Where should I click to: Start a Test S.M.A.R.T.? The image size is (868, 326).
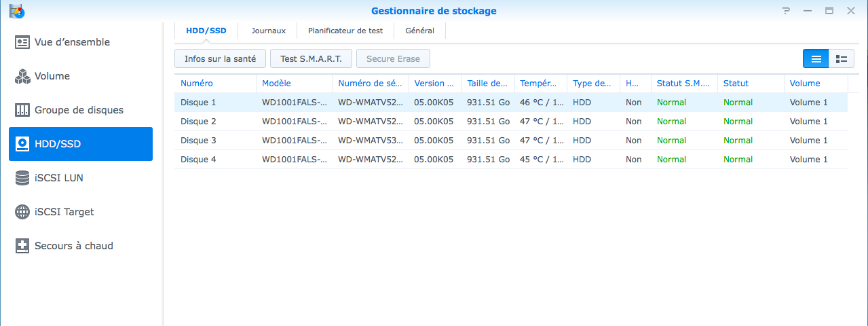tap(311, 59)
